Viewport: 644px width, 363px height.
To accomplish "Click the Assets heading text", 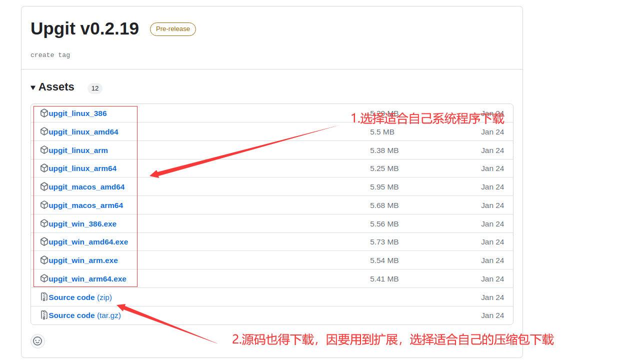I will [x=56, y=87].
